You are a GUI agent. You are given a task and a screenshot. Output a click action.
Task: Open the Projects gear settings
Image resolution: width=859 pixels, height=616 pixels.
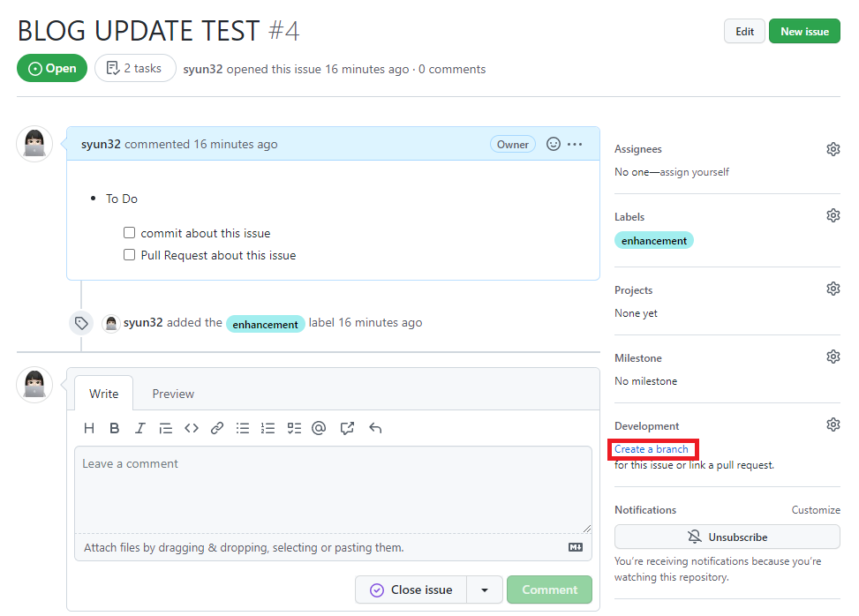click(x=833, y=289)
